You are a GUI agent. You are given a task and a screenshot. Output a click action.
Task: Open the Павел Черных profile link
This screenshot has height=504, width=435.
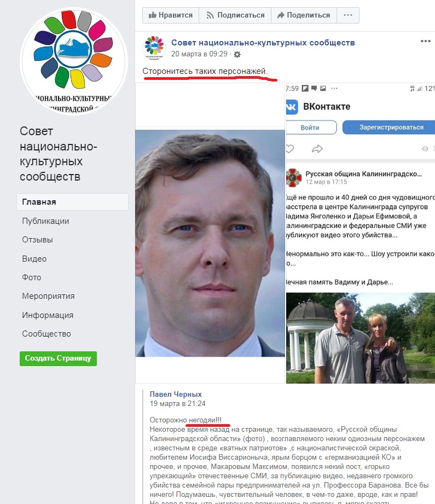[x=176, y=395]
